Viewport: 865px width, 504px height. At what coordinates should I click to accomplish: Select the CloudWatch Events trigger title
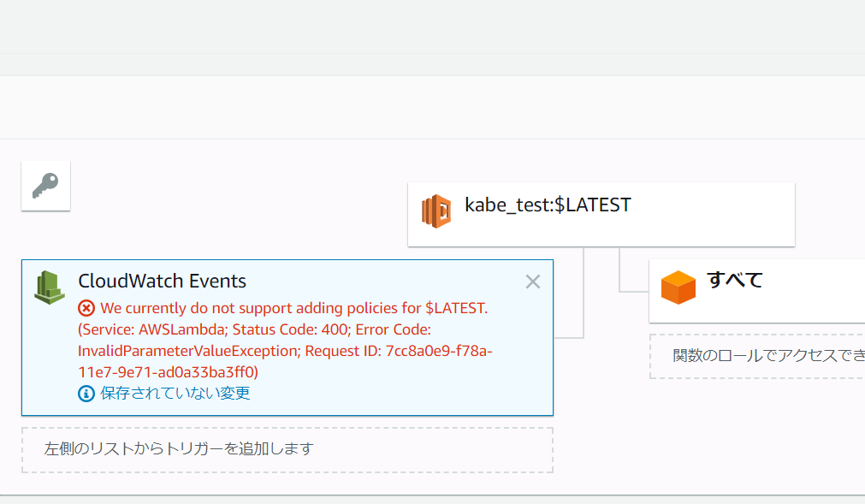point(162,282)
